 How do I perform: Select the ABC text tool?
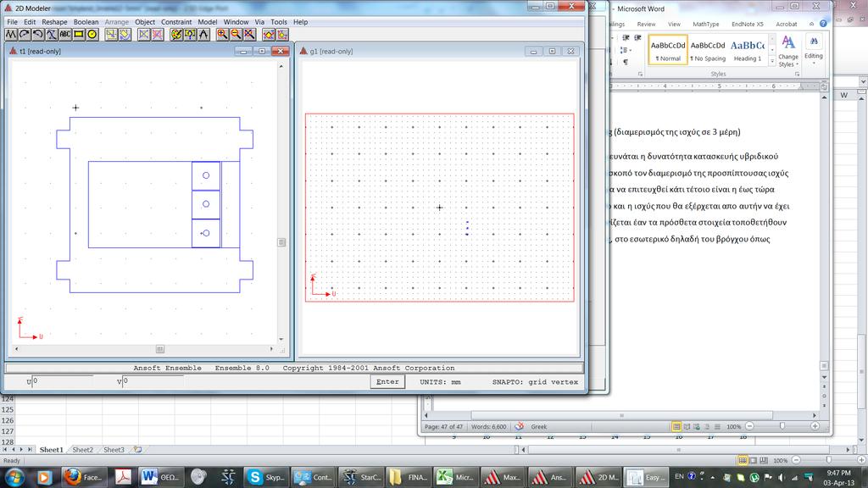65,34
